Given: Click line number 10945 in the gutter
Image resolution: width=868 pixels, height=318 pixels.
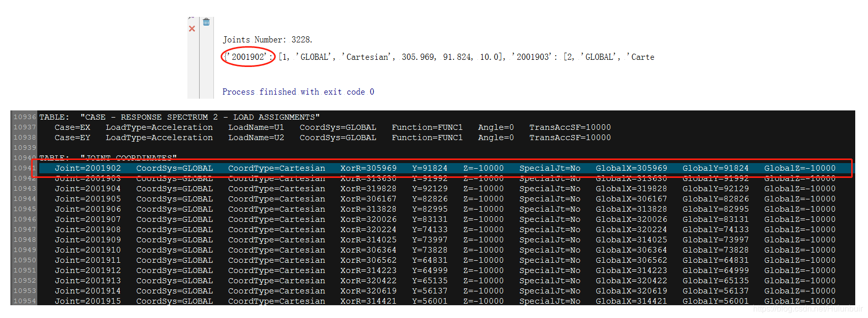Looking at the screenshot, I should (x=25, y=209).
